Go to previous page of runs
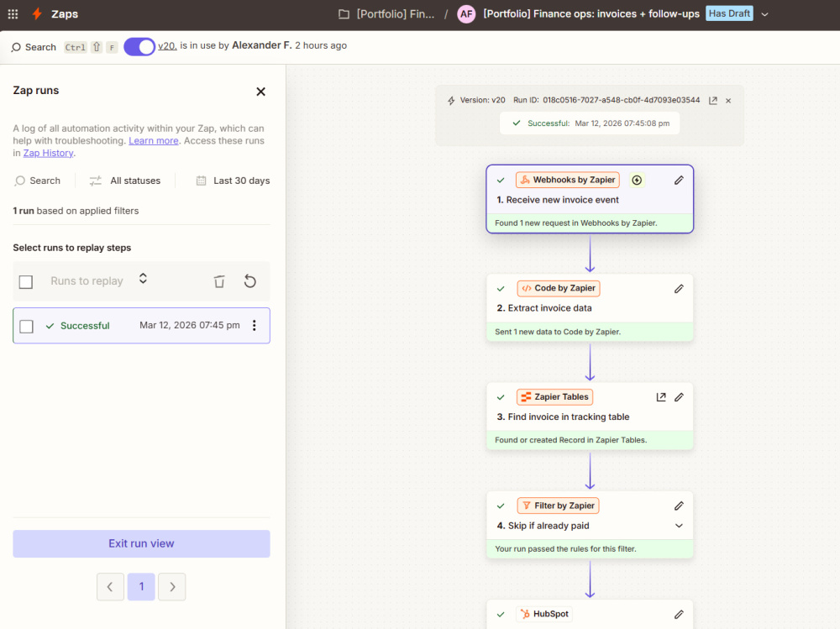This screenshot has height=629, width=840. [110, 587]
